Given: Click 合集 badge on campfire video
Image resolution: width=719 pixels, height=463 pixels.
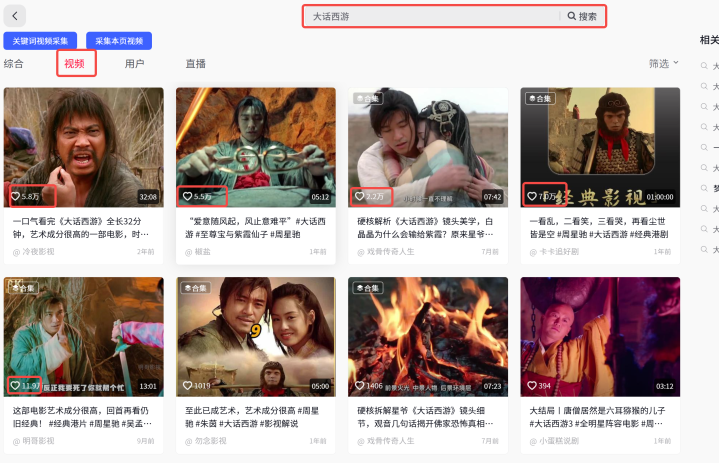Looking at the screenshot, I should pos(368,288).
